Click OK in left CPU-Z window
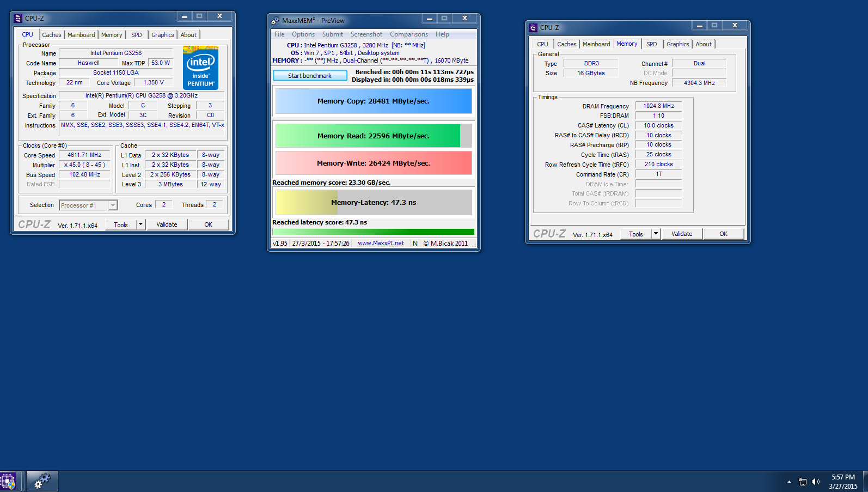Viewport: 868px width, 492px height. pos(209,224)
